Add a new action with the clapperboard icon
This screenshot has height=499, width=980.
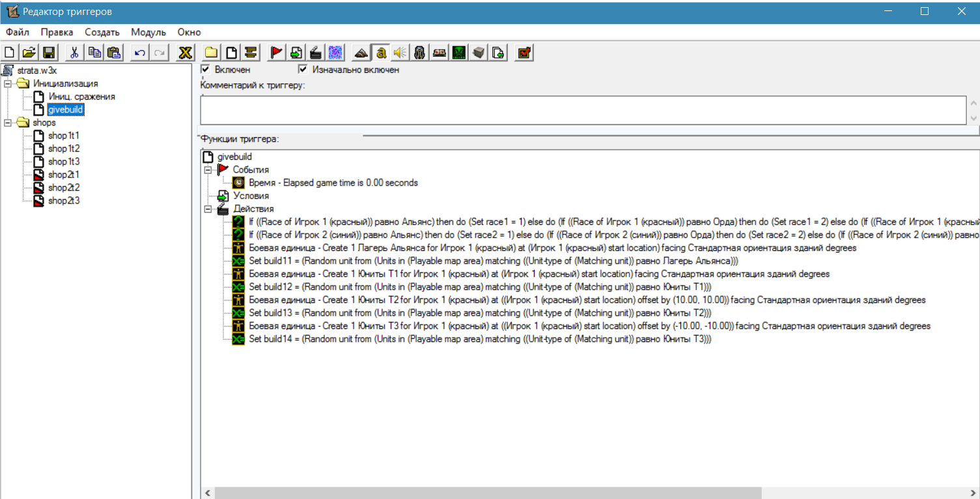click(316, 53)
